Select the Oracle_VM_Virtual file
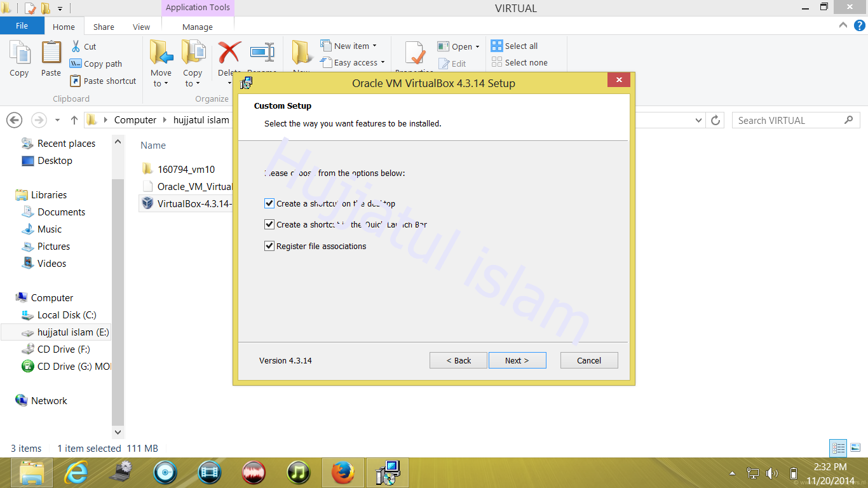 [187, 186]
